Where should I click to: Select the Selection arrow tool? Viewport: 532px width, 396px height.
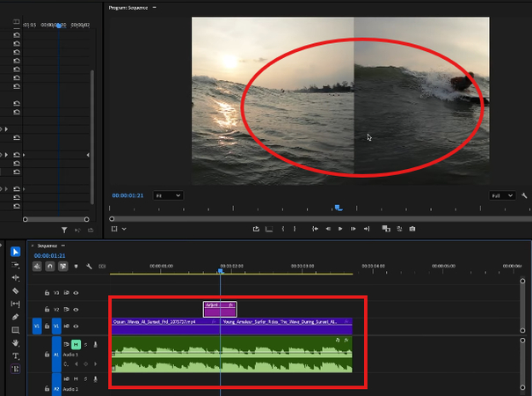coord(15,252)
